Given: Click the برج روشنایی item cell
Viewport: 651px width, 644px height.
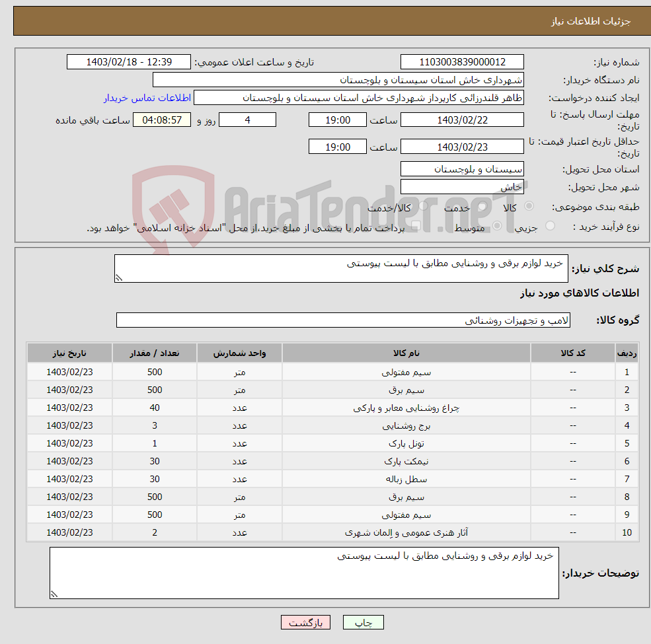Looking at the screenshot, I should click(x=406, y=426).
